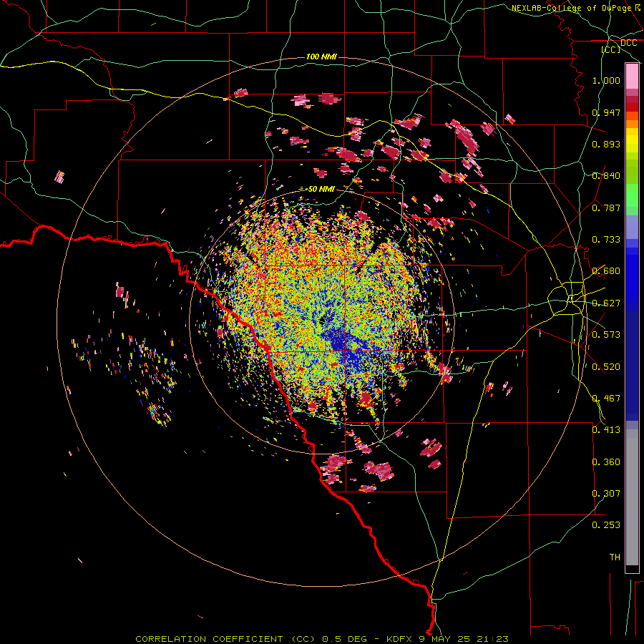The image size is (644, 644).
Task: Click the 0.733 color scale value
Action: [x=606, y=240]
